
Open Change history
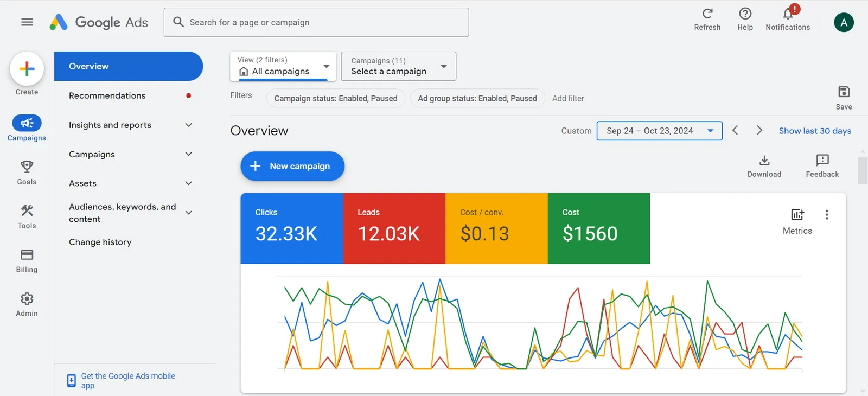click(x=100, y=242)
